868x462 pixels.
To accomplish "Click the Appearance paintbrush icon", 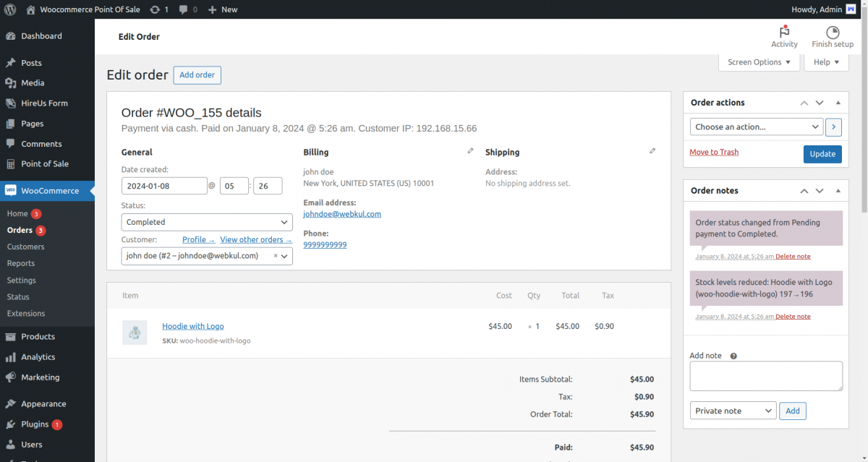I will coord(11,404).
